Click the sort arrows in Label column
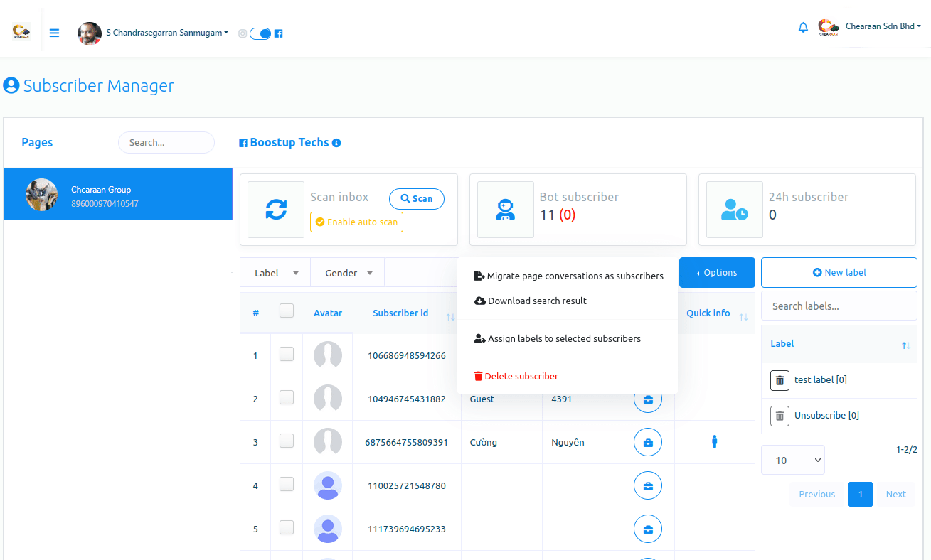The width and height of the screenshot is (931, 560). [905, 345]
